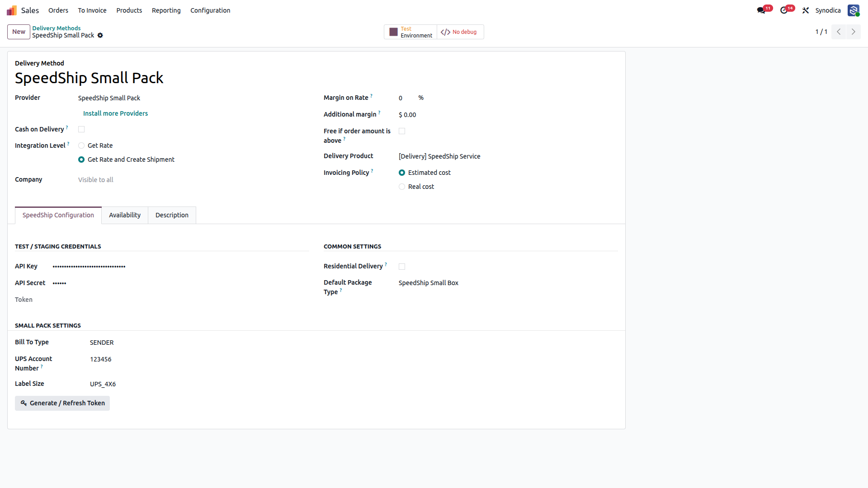Image resolution: width=868 pixels, height=488 pixels.
Task: Open the Delivery Product dropdown
Action: (x=508, y=156)
